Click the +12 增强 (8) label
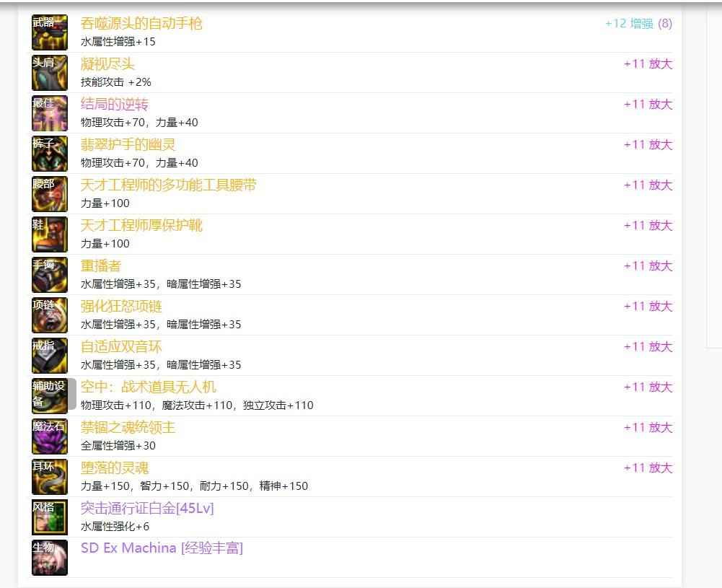 pyautogui.click(x=638, y=23)
